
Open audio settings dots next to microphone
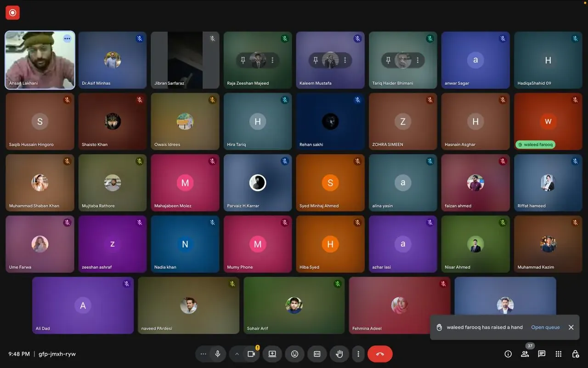pos(203,354)
